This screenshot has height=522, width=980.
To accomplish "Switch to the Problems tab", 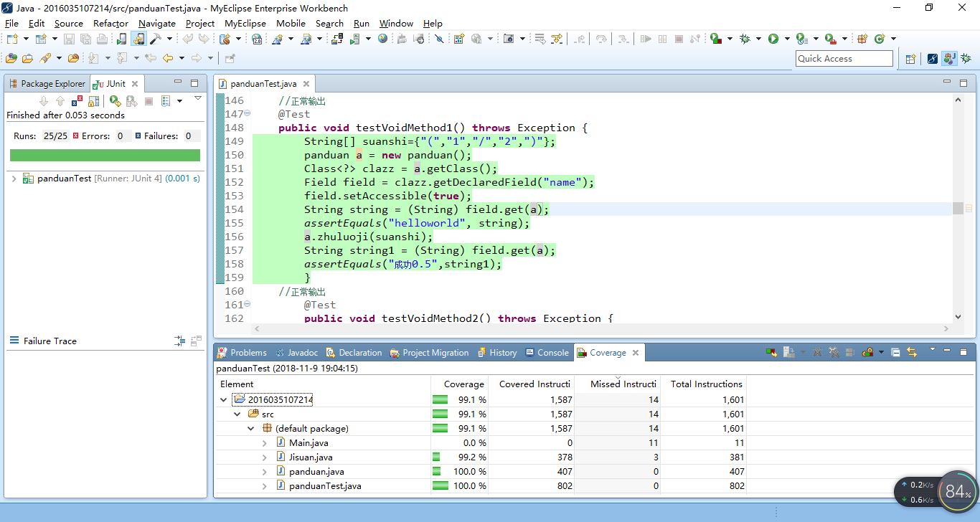I will 242,353.
